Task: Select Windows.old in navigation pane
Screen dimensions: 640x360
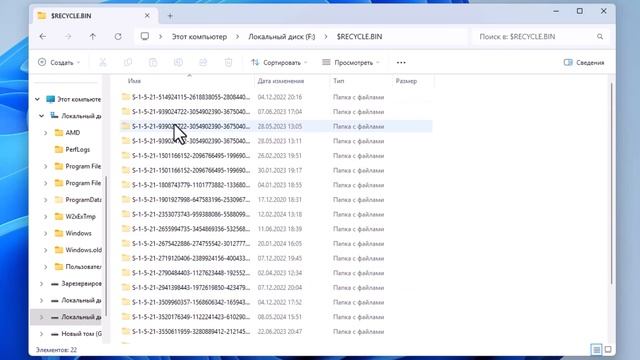Action: point(83,250)
